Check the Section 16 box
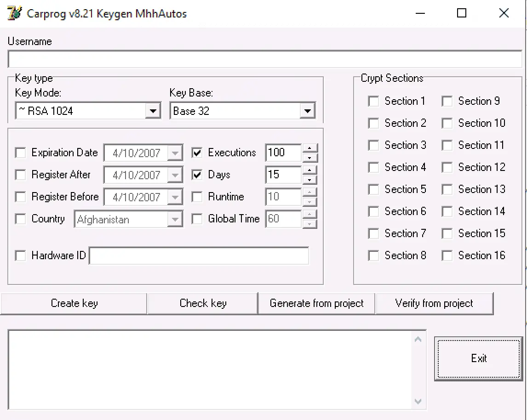527x420 pixels. (447, 255)
